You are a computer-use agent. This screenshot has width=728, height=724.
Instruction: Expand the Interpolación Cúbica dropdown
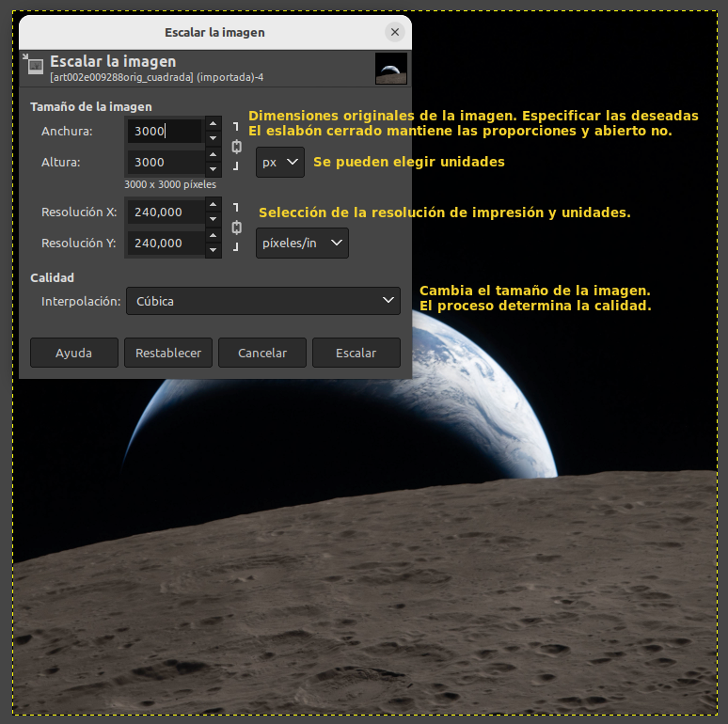coord(262,301)
